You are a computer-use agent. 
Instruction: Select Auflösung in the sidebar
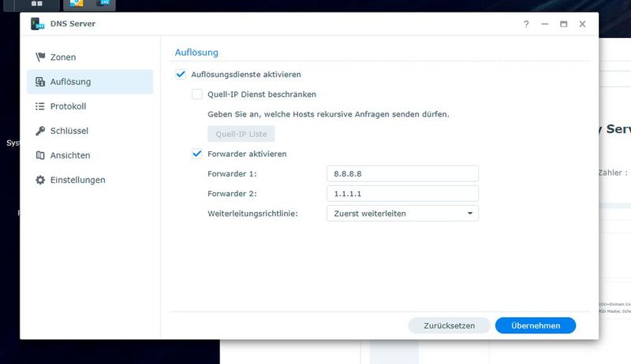90,82
